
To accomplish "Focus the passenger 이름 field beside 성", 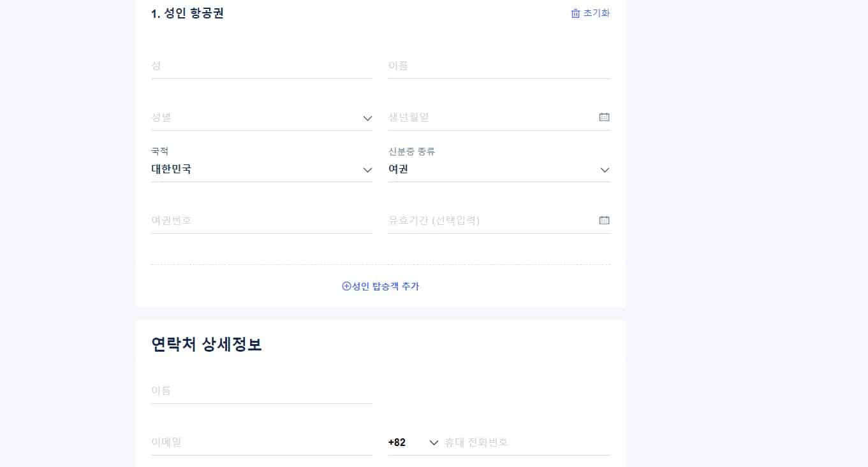I will [499, 66].
